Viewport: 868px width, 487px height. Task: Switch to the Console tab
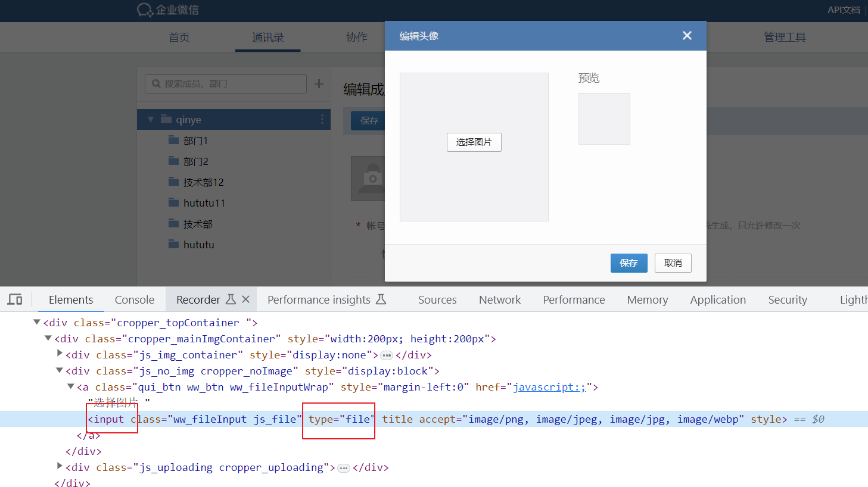(x=135, y=300)
